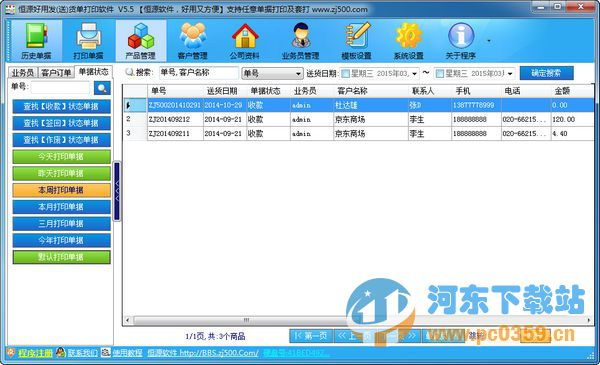Open 系统设置 gear icon
The height and width of the screenshot is (365, 600).
tap(408, 41)
